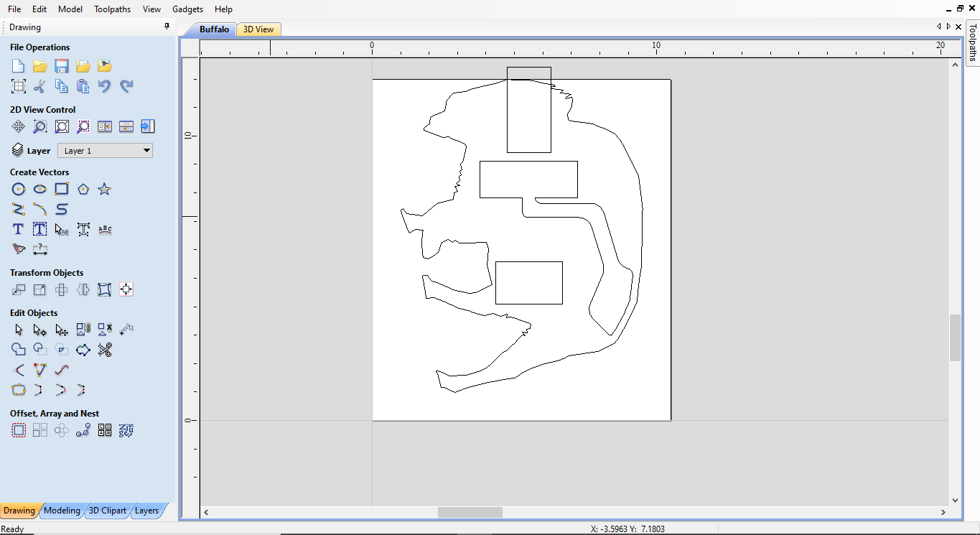The width and height of the screenshot is (980, 535).
Task: Select the Draw Rectangle tool
Action: click(x=62, y=189)
